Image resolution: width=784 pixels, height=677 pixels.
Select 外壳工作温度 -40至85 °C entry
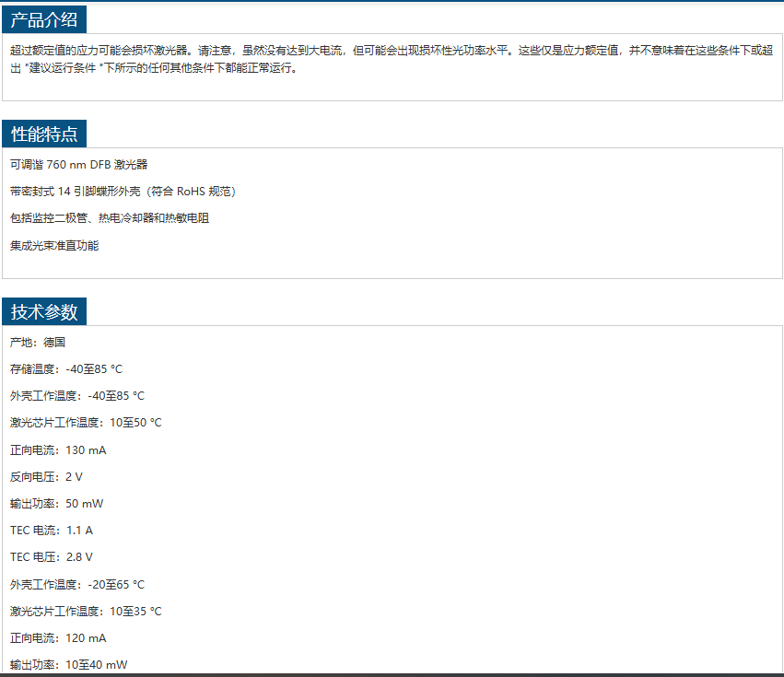coord(77,396)
